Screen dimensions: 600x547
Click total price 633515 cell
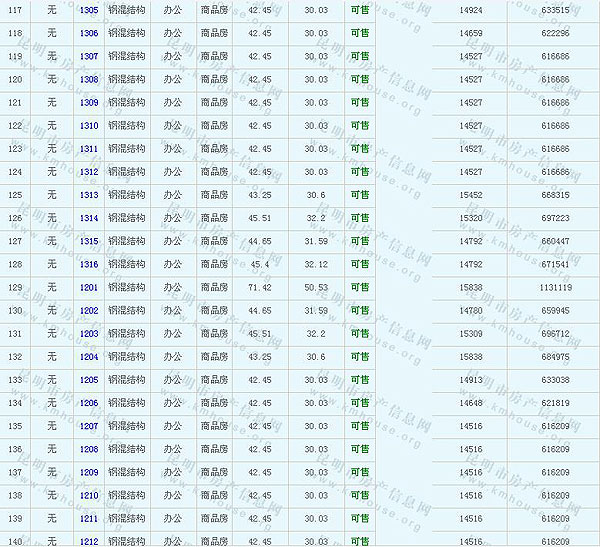pyautogui.click(x=553, y=10)
